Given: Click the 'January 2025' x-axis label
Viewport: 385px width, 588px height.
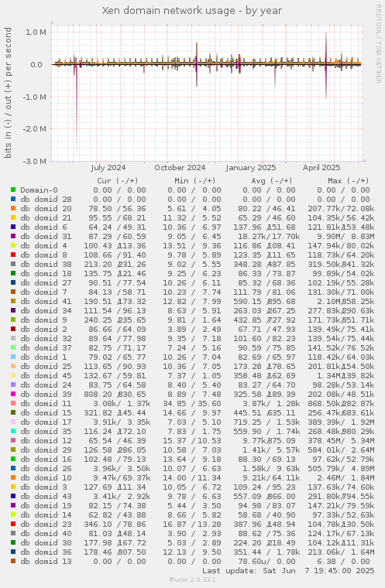Looking at the screenshot, I should (251, 168).
